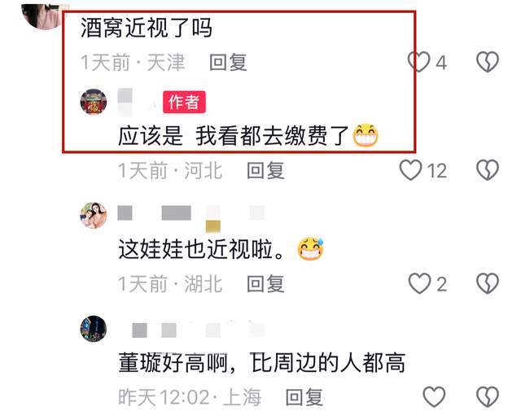Dislike the 董璇好高啊 comment from 上海

(x=488, y=396)
